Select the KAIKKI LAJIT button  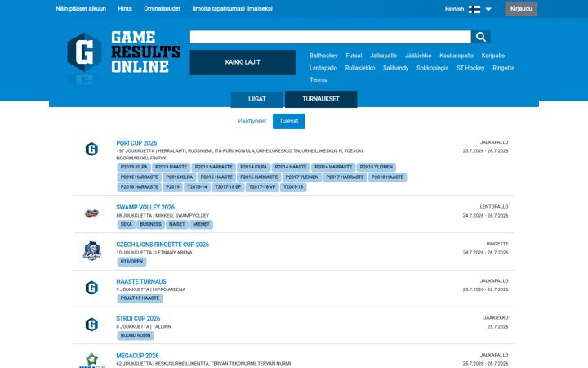[x=243, y=62]
